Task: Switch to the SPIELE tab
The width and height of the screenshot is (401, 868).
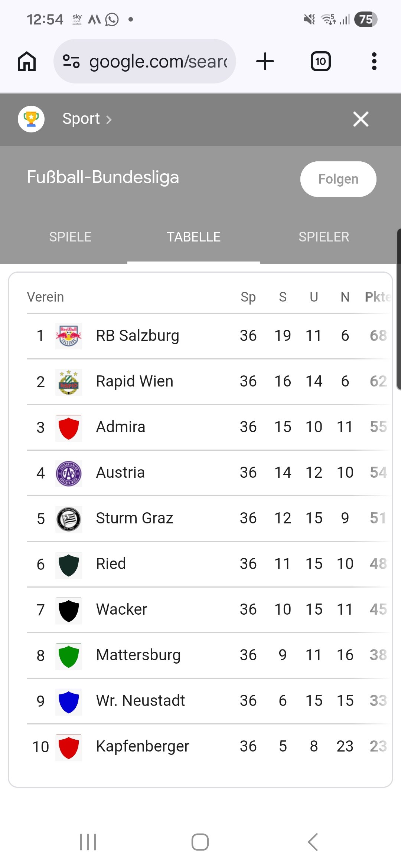Action: (x=70, y=237)
